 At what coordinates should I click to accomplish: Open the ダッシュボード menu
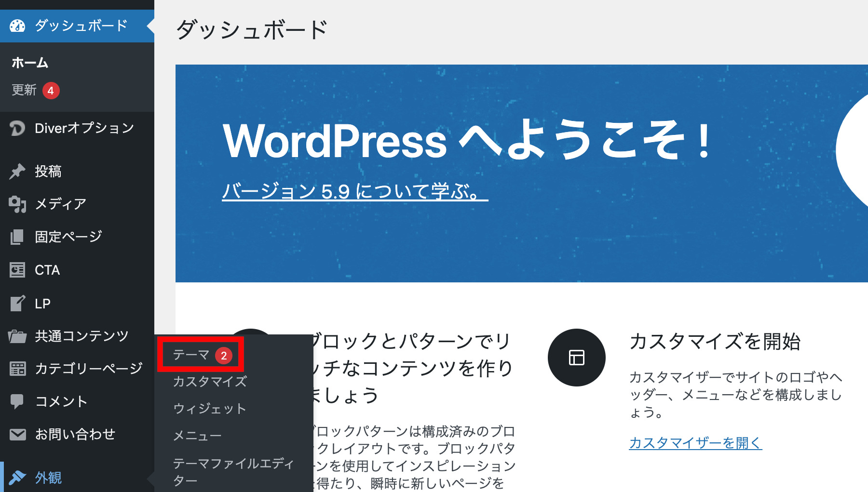pyautogui.click(x=77, y=26)
